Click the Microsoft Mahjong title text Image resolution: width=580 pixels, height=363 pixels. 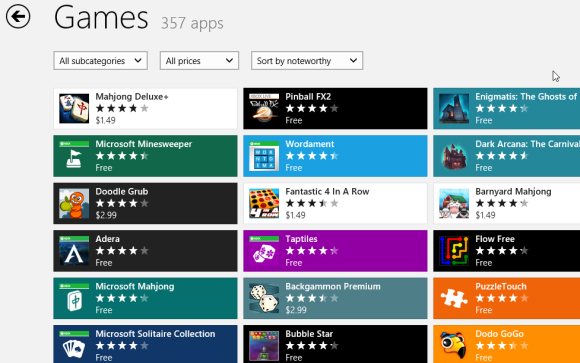[135, 286]
